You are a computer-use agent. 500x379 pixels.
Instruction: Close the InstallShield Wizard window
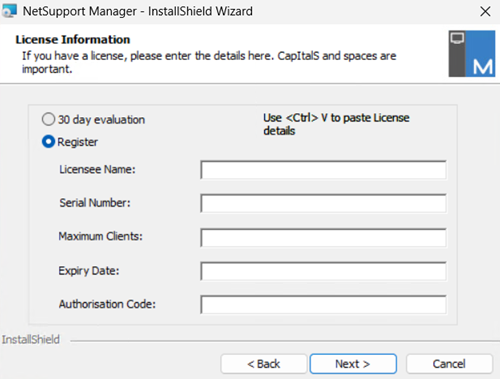pyautogui.click(x=485, y=12)
